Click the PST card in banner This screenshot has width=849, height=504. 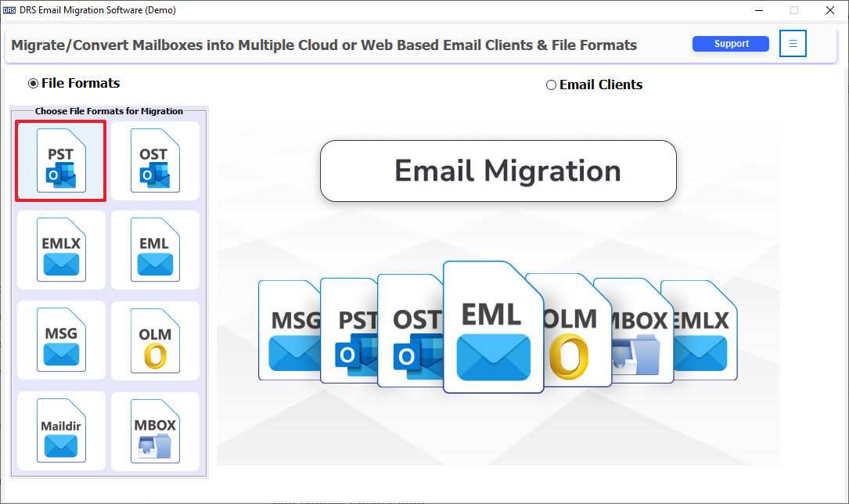(x=349, y=331)
